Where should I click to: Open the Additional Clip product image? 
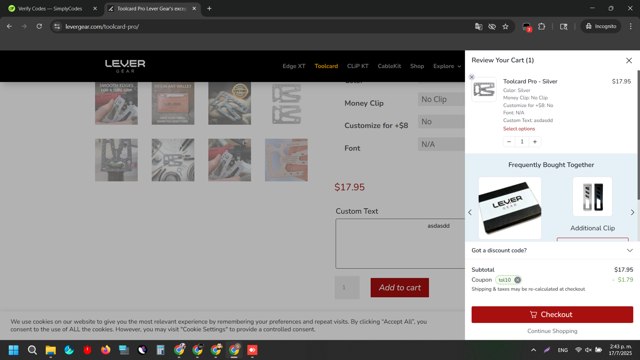coord(592,196)
